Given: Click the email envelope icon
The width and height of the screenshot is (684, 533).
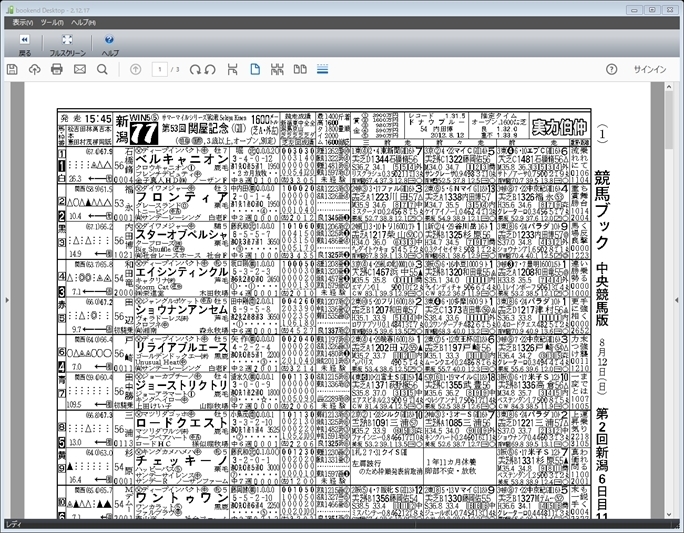Looking at the screenshot, I should pyautogui.click(x=80, y=69).
